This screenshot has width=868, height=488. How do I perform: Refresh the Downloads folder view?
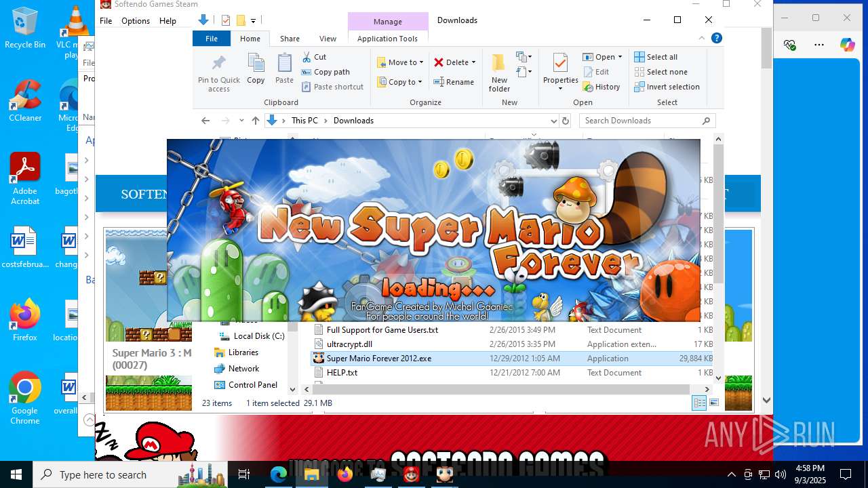(566, 121)
